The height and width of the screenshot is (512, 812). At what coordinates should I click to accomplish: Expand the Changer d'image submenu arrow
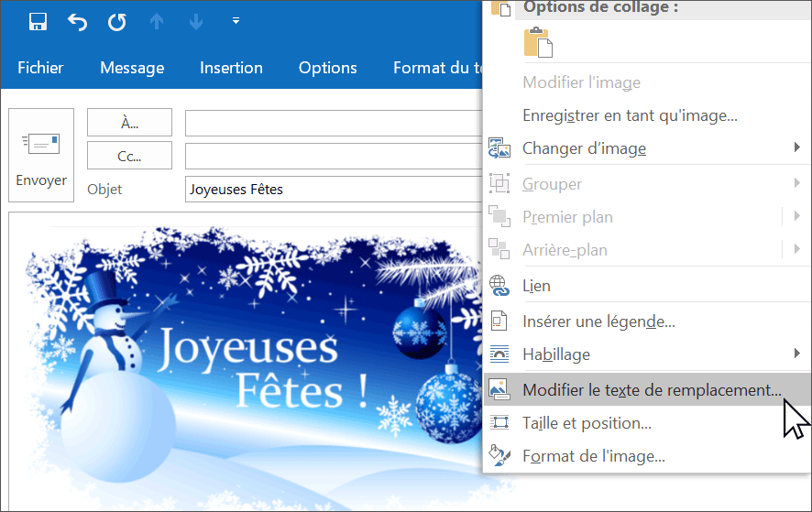point(796,147)
